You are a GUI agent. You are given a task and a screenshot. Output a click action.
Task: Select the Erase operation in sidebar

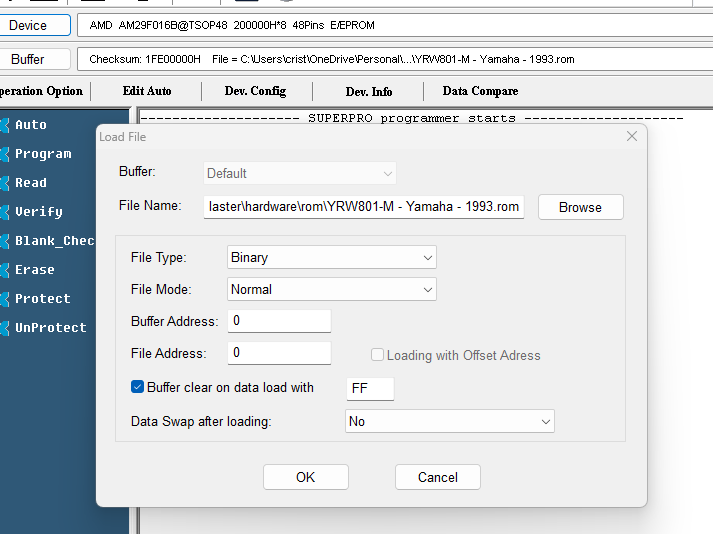point(34,270)
